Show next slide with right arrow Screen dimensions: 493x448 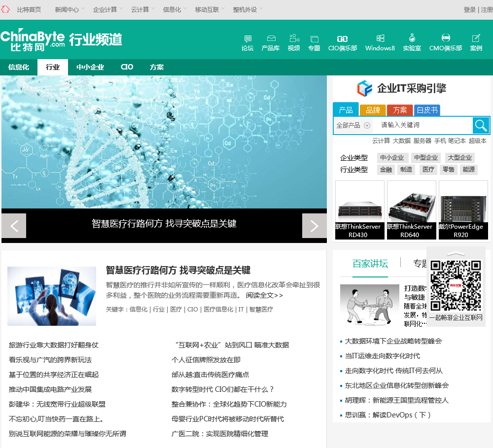[x=314, y=226]
